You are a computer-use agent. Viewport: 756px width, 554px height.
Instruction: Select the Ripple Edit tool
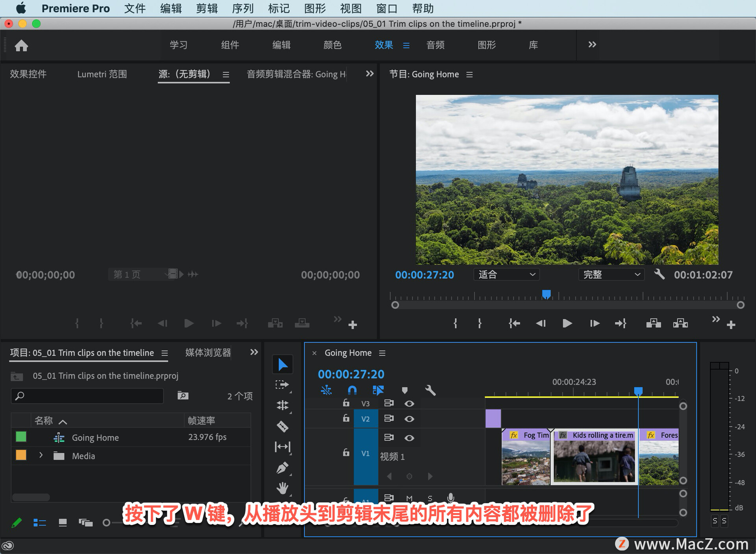coord(282,405)
